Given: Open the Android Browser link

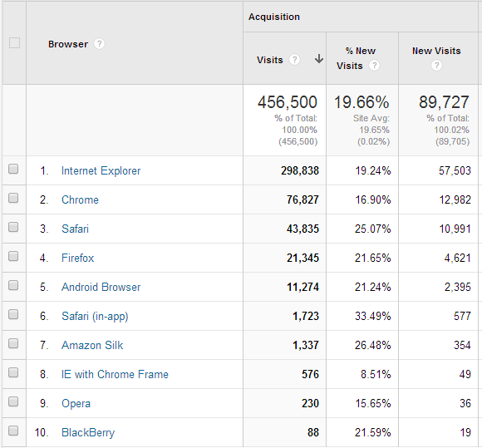Looking at the screenshot, I should [x=101, y=288].
